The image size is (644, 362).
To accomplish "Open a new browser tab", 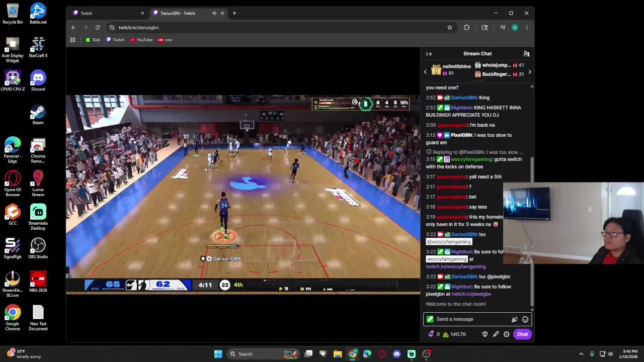I will point(234,13).
